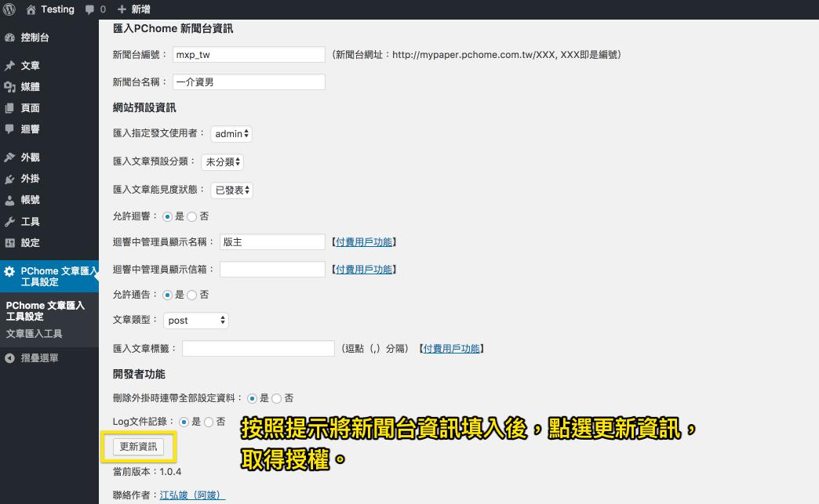
Task: Open the 匯入文章能見度狀態 已發表 dropdown
Action: (x=231, y=190)
